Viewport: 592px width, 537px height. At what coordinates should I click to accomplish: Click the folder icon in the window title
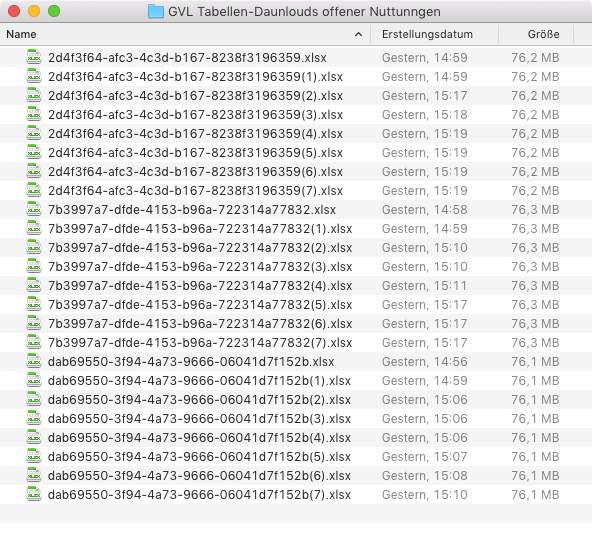pyautogui.click(x=156, y=11)
